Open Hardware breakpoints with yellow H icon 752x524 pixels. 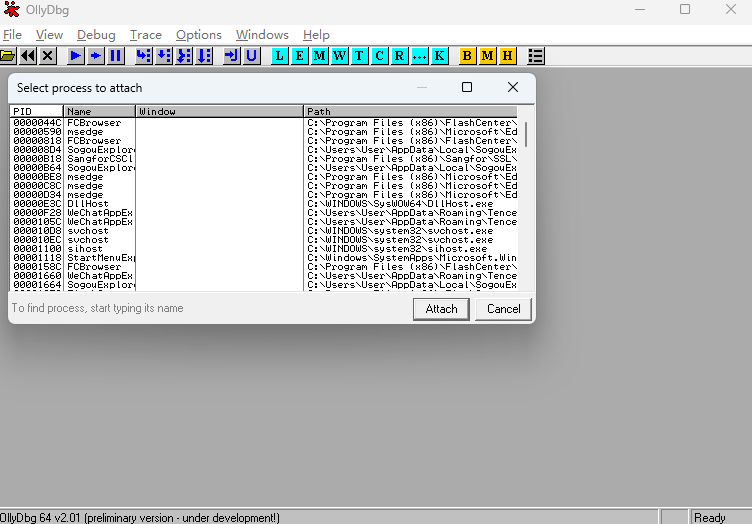click(507, 56)
